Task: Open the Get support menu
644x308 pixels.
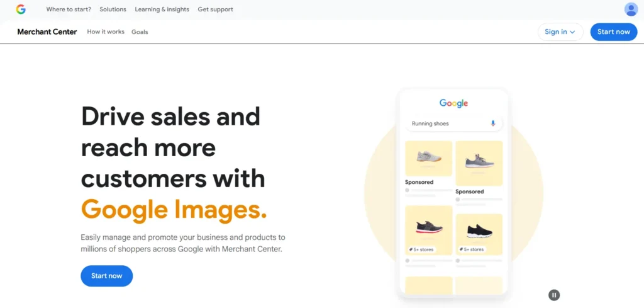Action: 215,9
